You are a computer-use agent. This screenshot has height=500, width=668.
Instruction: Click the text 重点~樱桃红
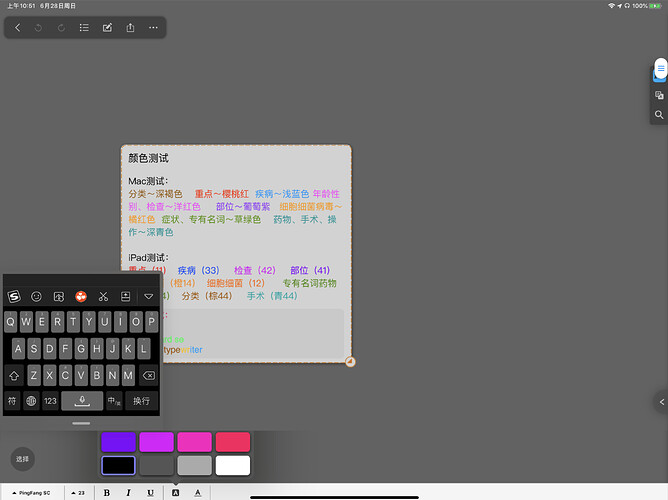222,194
